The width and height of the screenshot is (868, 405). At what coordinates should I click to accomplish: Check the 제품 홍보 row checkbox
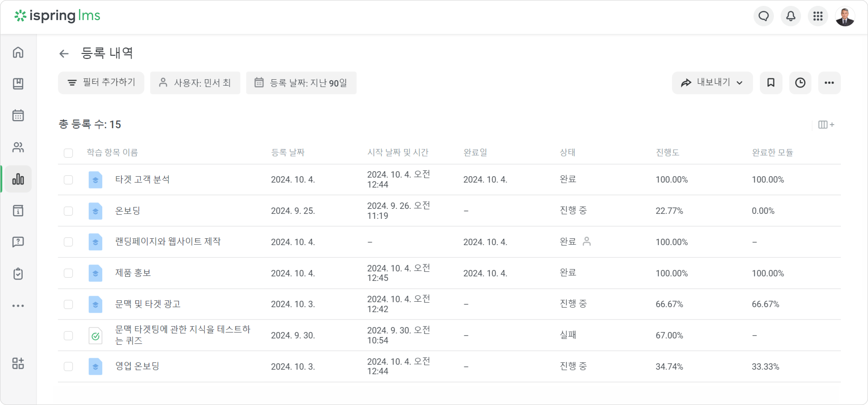[x=68, y=273]
